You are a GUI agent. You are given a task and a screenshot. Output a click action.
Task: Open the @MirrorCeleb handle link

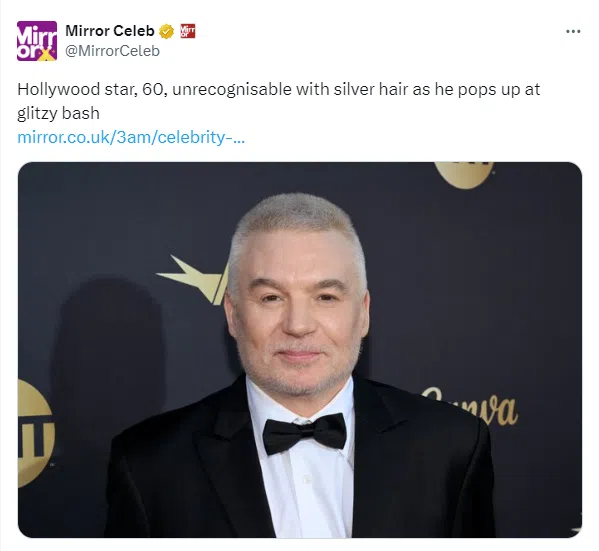pos(112,51)
